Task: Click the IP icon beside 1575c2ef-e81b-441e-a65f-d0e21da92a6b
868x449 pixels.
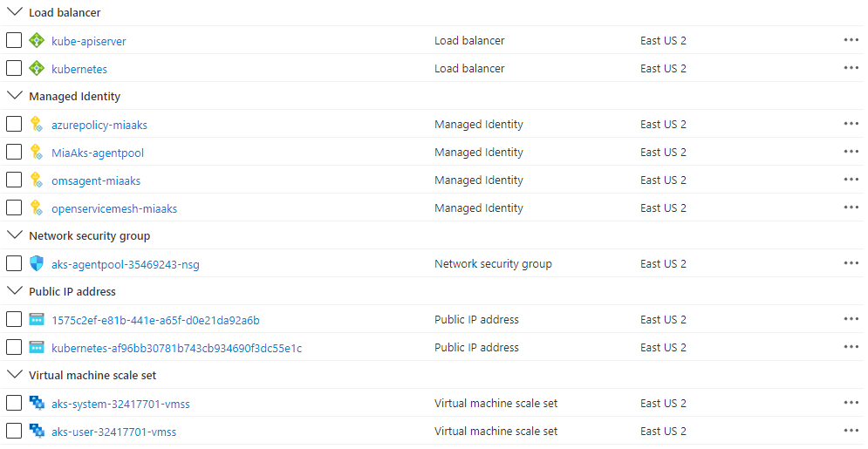Action: pos(37,320)
